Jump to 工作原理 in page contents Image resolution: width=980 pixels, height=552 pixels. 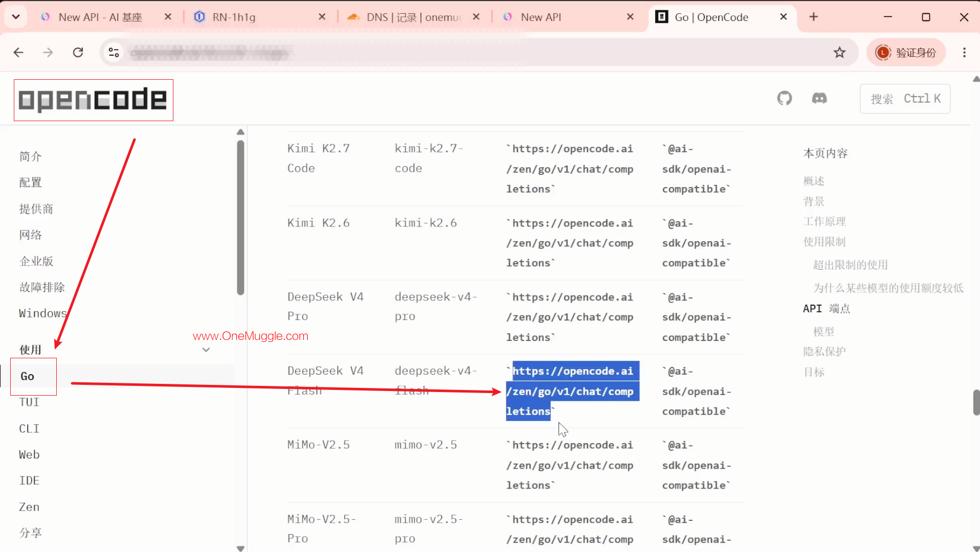point(825,221)
